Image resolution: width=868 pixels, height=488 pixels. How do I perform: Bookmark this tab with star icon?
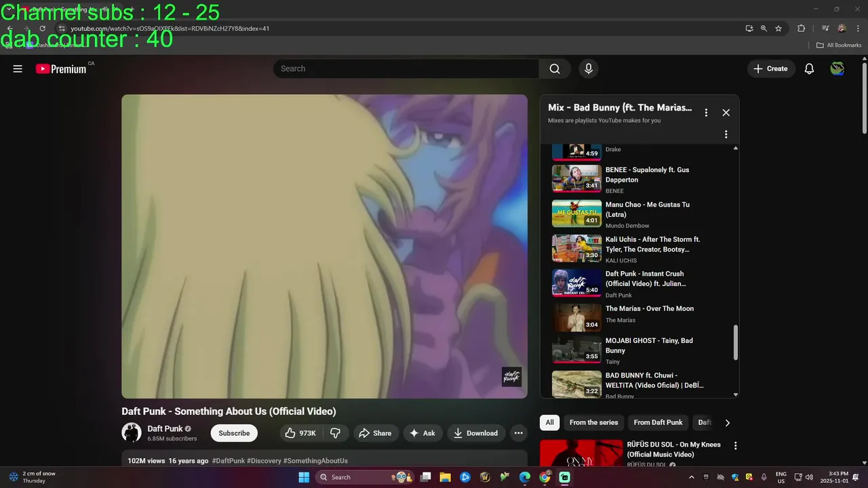click(x=778, y=28)
